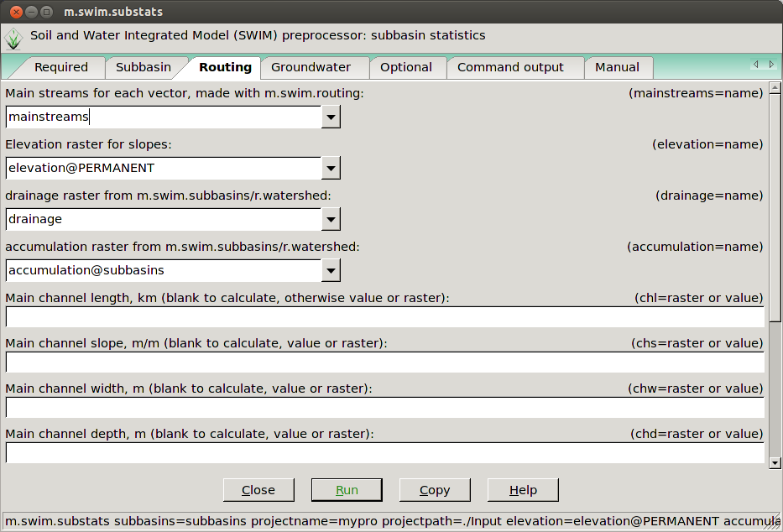Select the Groundwater tab
783x532 pixels.
[311, 67]
